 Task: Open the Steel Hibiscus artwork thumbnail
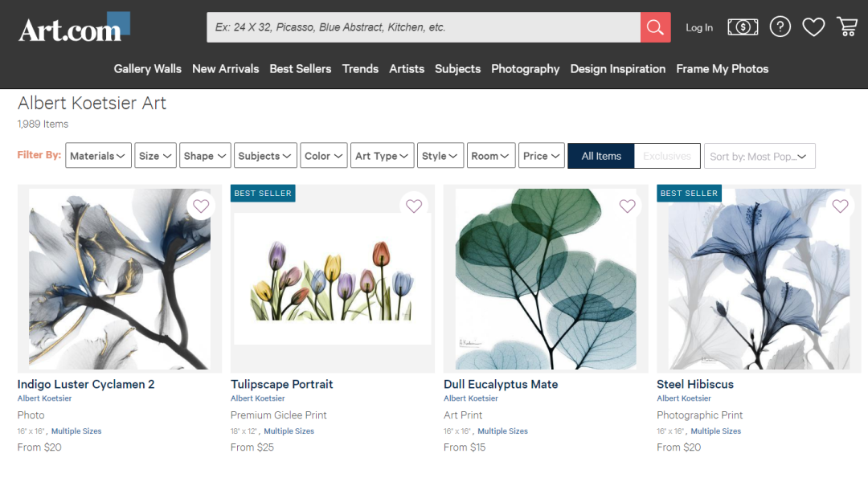click(x=759, y=279)
